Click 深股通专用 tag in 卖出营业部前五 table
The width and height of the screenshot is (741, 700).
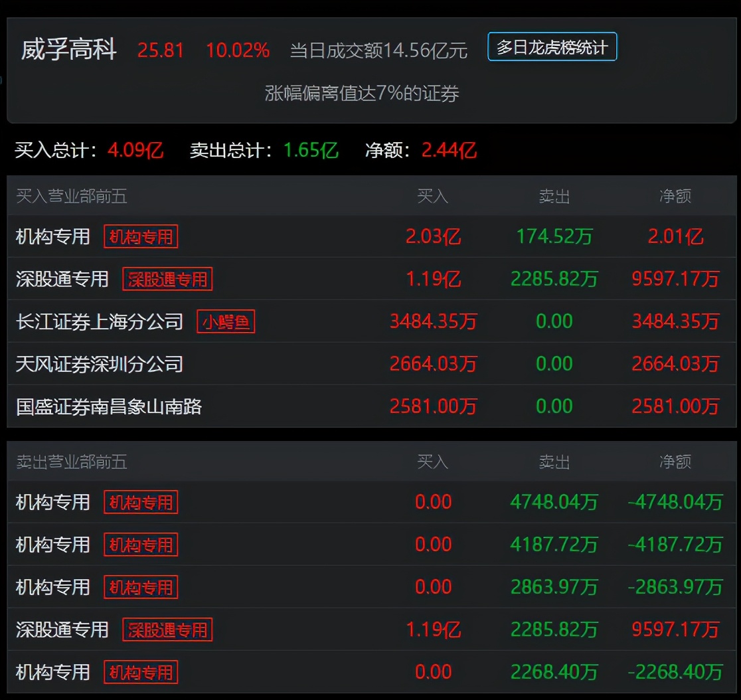(x=167, y=630)
